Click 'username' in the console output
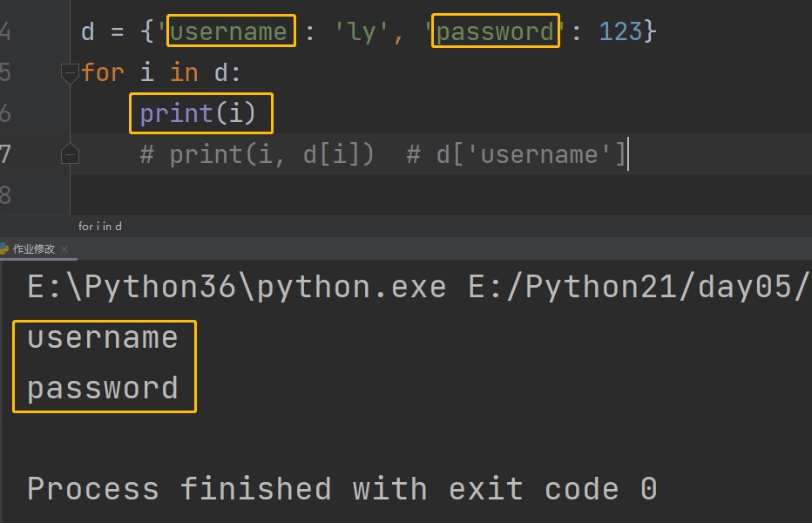This screenshot has width=812, height=523. tap(103, 338)
